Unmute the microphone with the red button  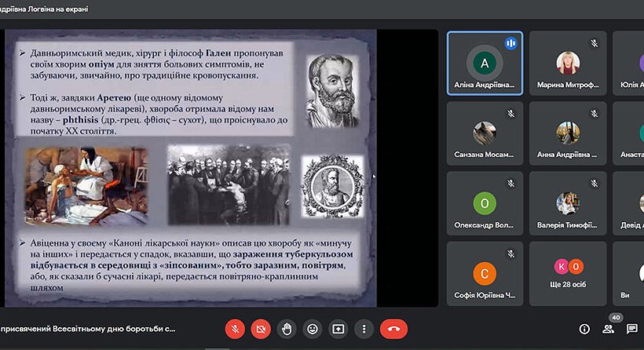point(235,329)
